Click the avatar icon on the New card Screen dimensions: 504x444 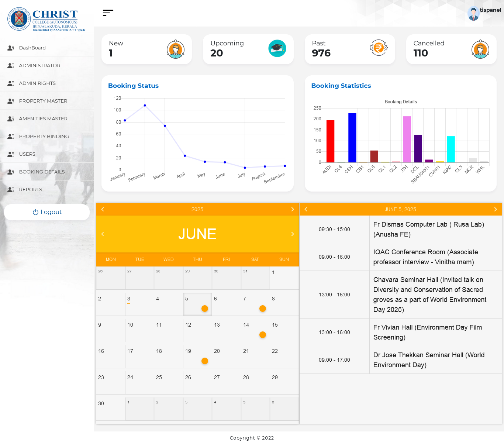tap(176, 49)
